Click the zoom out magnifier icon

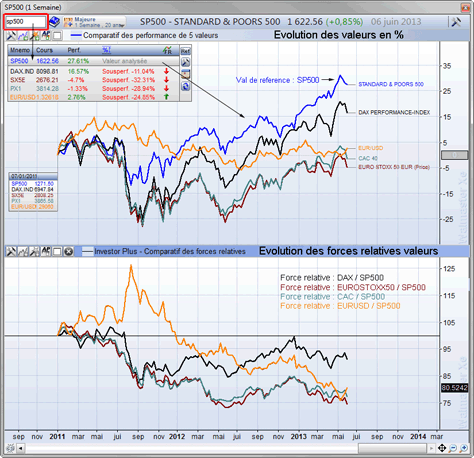453,449
